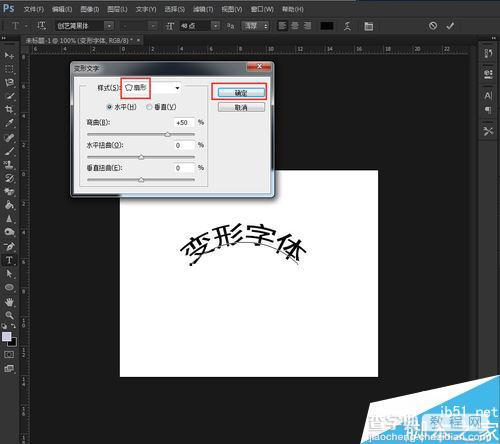Select the Paint Bucket tool

point(9,205)
